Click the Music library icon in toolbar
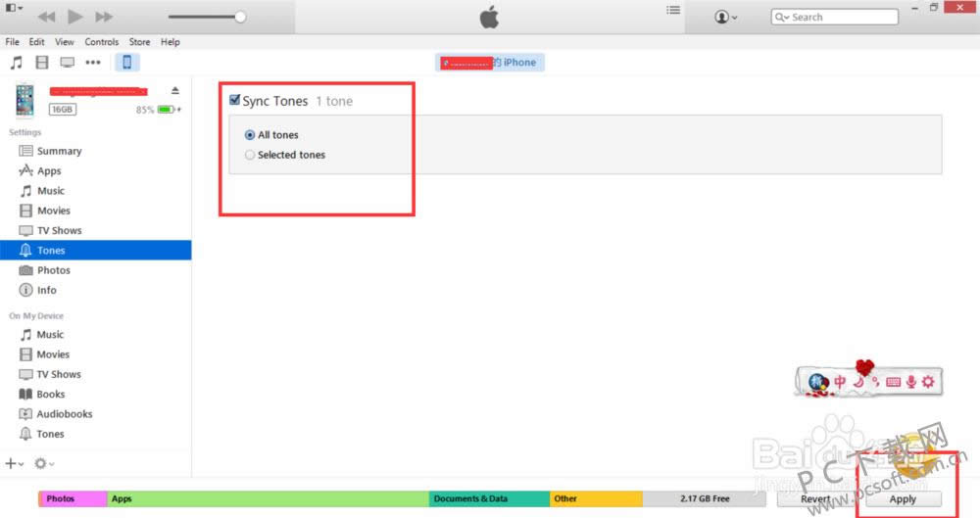Image resolution: width=980 pixels, height=518 pixels. click(x=16, y=63)
